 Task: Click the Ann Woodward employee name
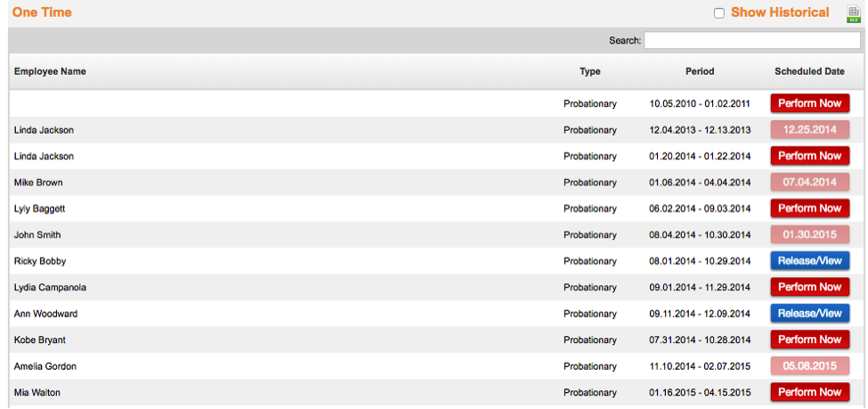point(45,314)
